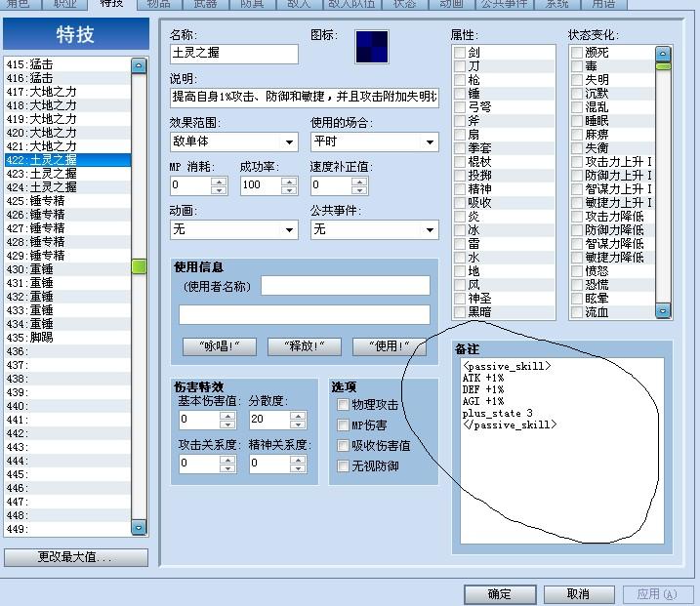The image size is (700, 606).
Task: Check the 无视防御 option
Action: pos(343,466)
